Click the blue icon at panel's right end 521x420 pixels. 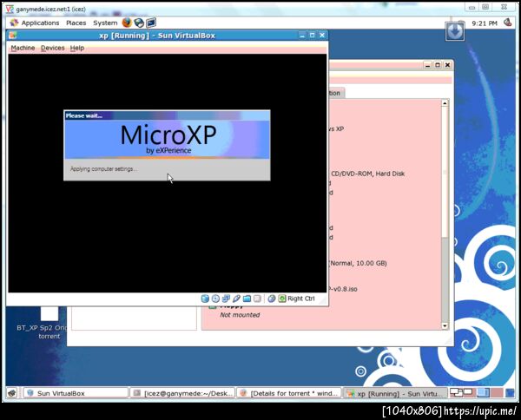pos(510,393)
